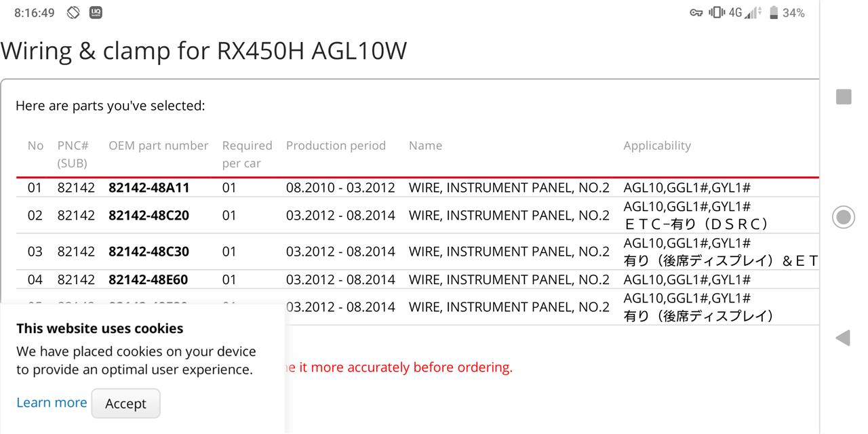
Task: Click the "Production period" column header
Action: [336, 146]
